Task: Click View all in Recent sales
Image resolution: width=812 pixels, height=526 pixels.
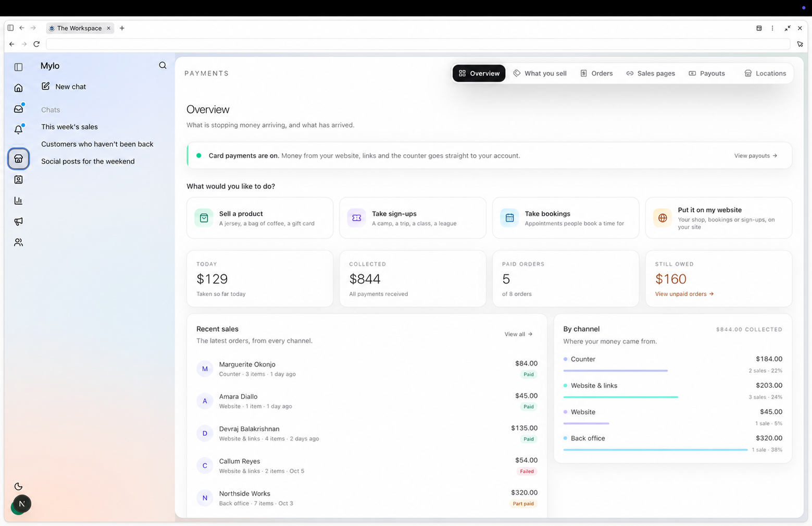Action: tap(518, 334)
